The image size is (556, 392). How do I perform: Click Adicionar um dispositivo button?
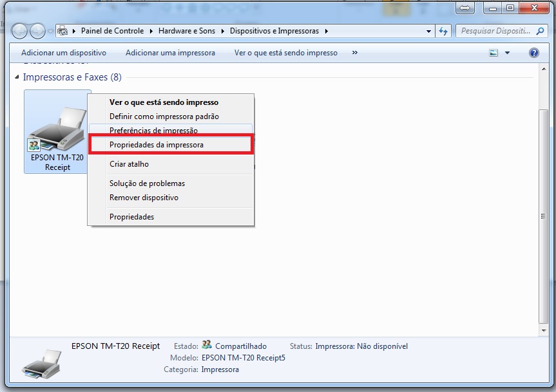point(64,53)
